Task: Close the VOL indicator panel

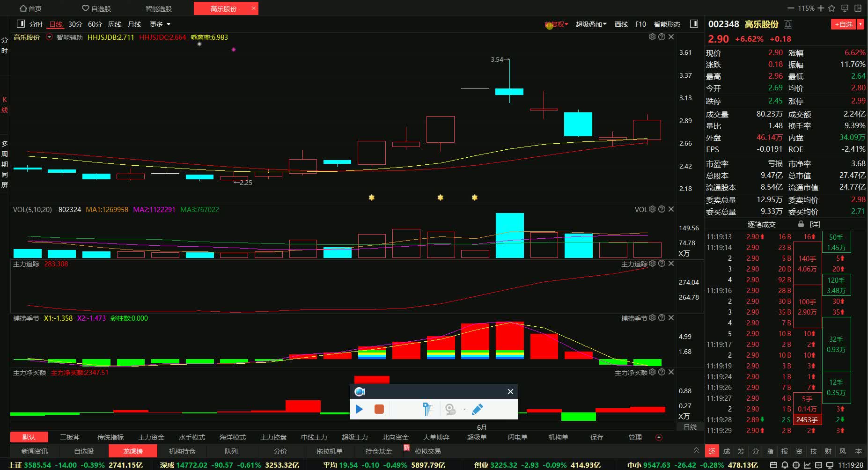Action: pos(671,209)
